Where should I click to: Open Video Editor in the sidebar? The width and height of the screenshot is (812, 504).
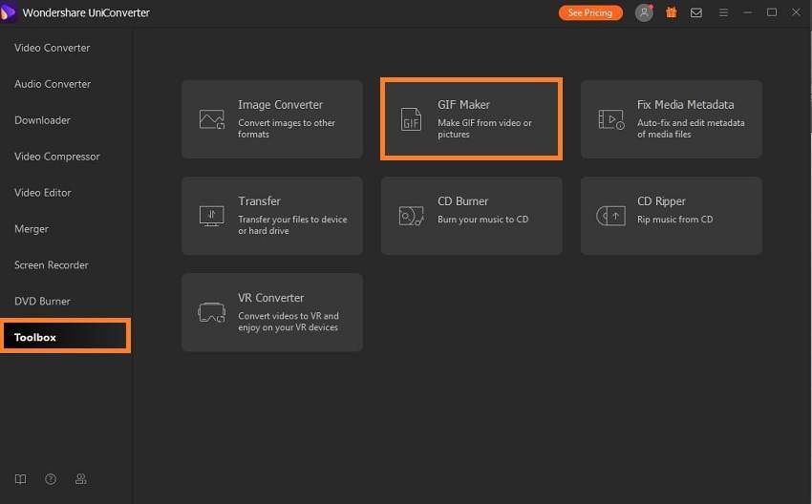pos(43,193)
